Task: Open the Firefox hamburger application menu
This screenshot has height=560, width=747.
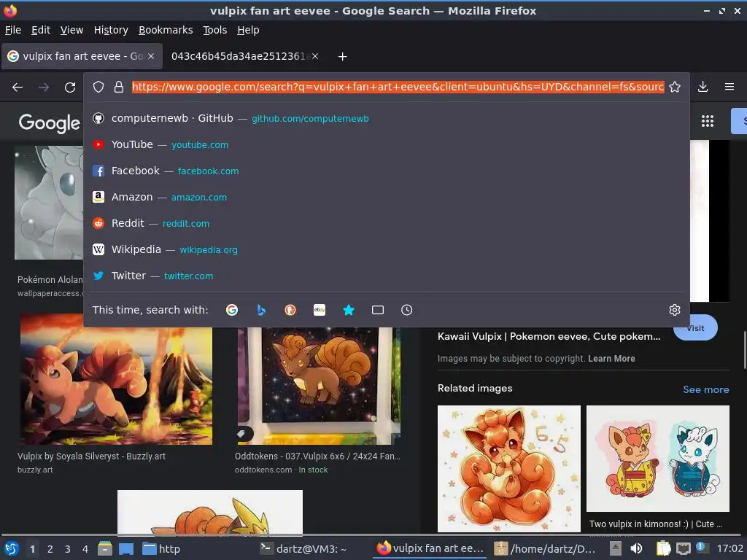Action: click(x=729, y=87)
